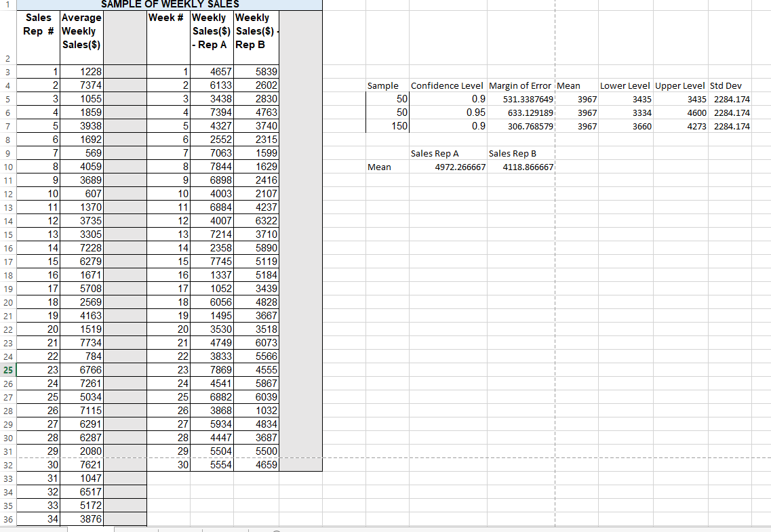Select margin of error 306.768579

(x=521, y=126)
